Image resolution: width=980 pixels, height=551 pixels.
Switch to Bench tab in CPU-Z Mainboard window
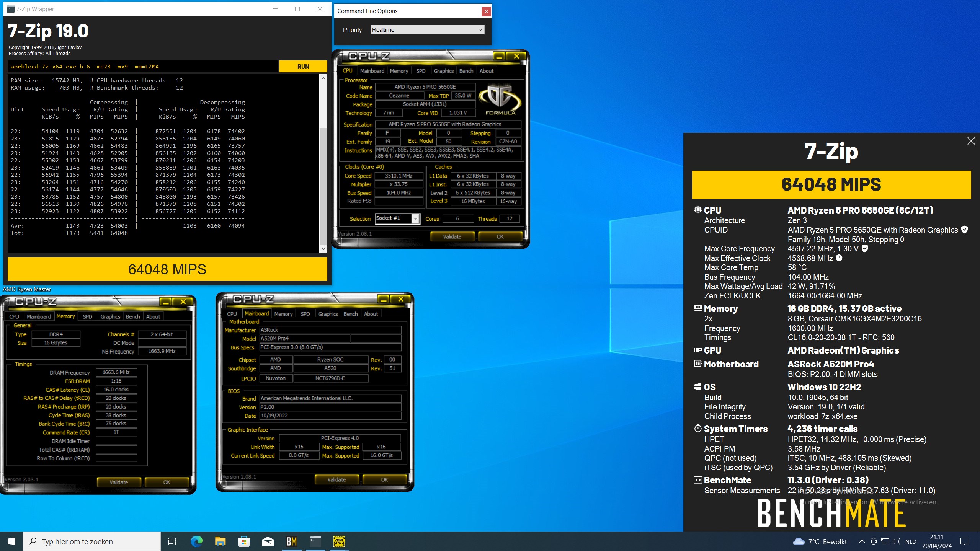[x=350, y=314]
